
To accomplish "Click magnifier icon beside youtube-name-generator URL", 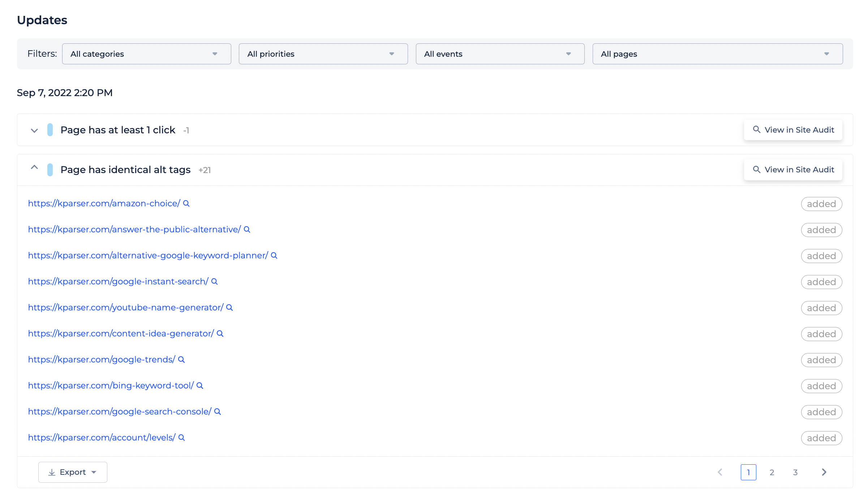I will [x=229, y=308].
